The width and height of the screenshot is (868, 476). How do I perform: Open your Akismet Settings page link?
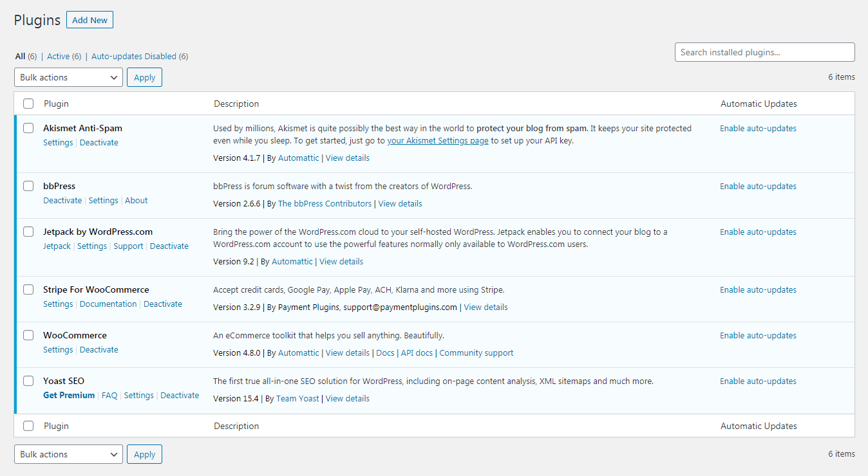pyautogui.click(x=438, y=141)
